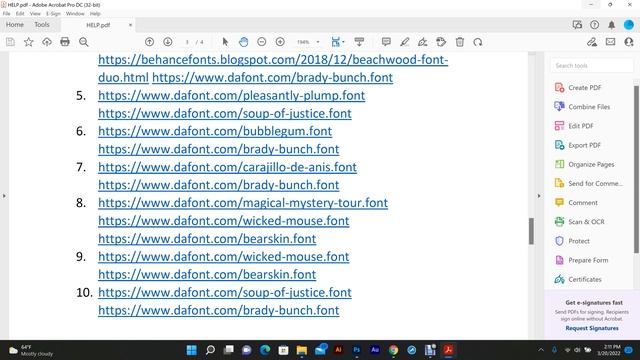Open the sign document tool
Image resolution: width=640 pixels, height=360 pixels.
pyautogui.click(x=422, y=42)
